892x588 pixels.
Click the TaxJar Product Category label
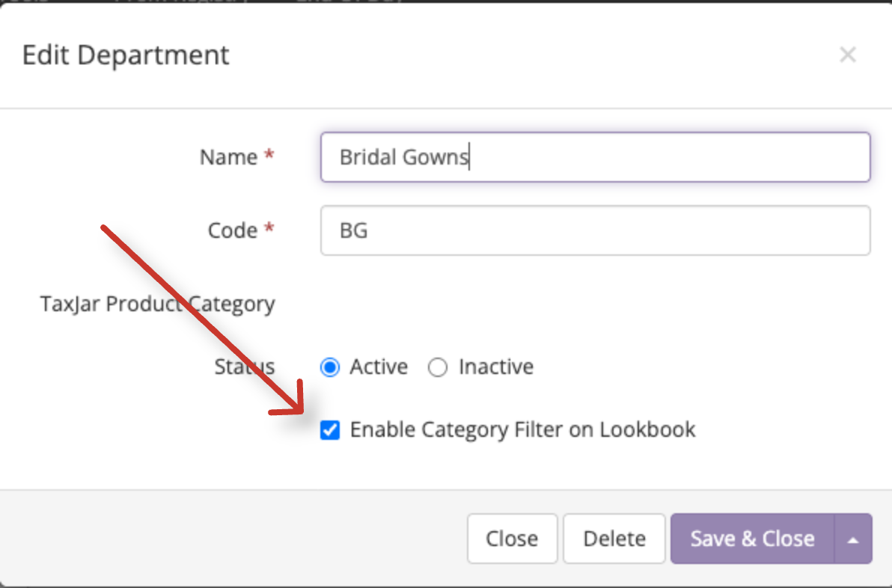tap(158, 304)
